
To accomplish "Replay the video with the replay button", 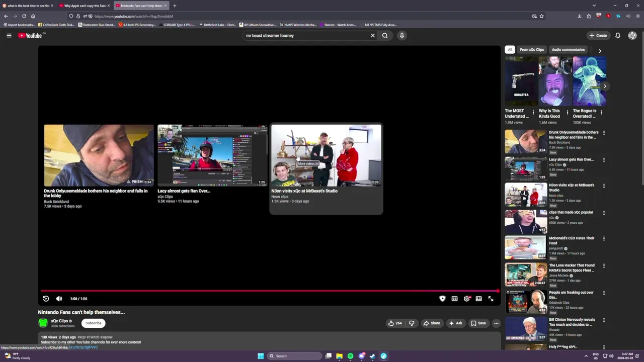I will coord(46,299).
